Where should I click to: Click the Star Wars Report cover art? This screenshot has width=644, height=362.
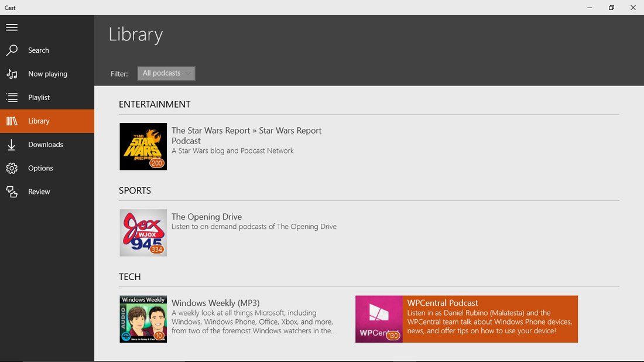tap(143, 146)
